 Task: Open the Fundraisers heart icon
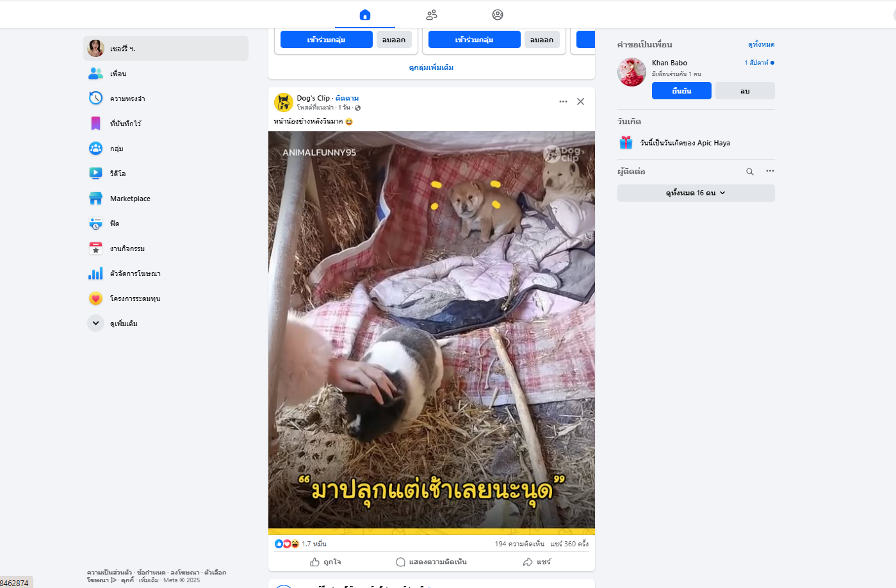click(x=95, y=298)
